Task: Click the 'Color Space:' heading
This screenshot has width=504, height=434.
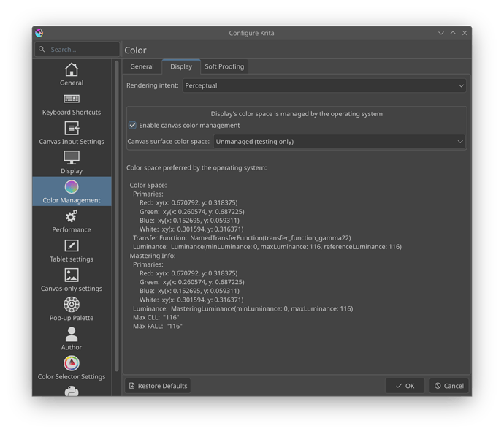Action: click(x=148, y=185)
